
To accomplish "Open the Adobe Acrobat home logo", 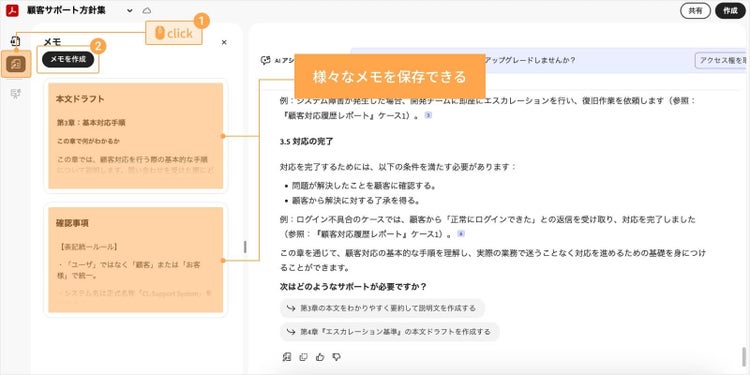I will 12,11.
